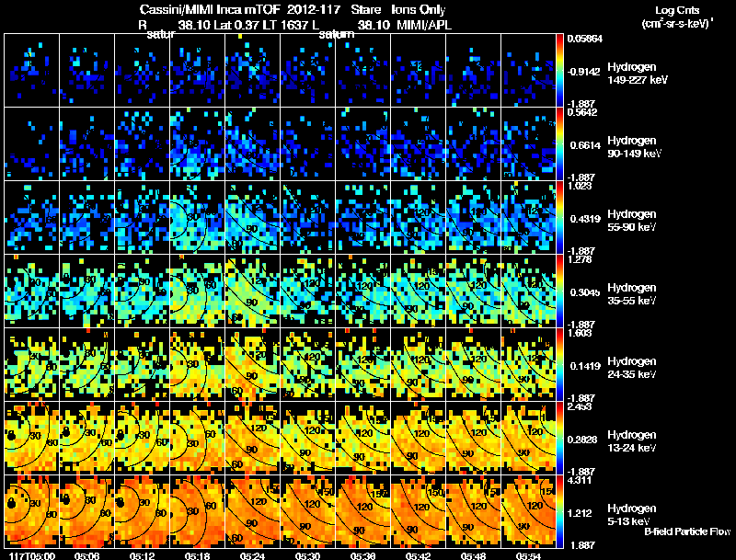736x560 pixels.
Task: Click the '-0.9142' color scale value
Action: point(583,72)
